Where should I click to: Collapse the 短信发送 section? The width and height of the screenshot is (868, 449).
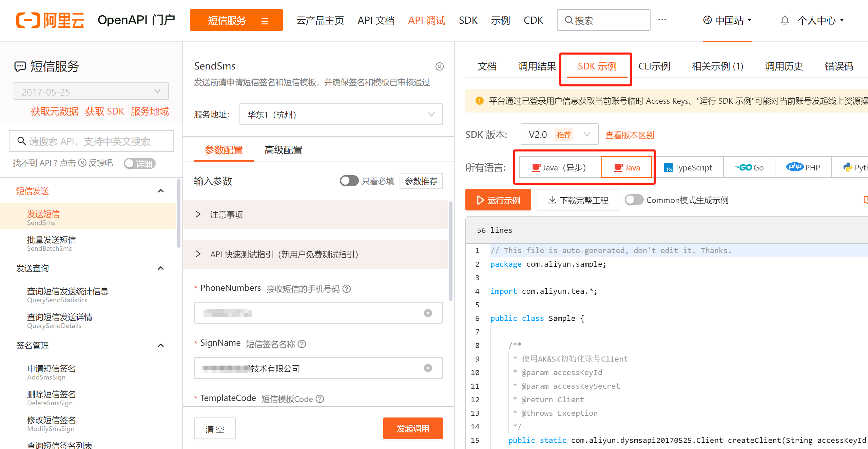161,191
